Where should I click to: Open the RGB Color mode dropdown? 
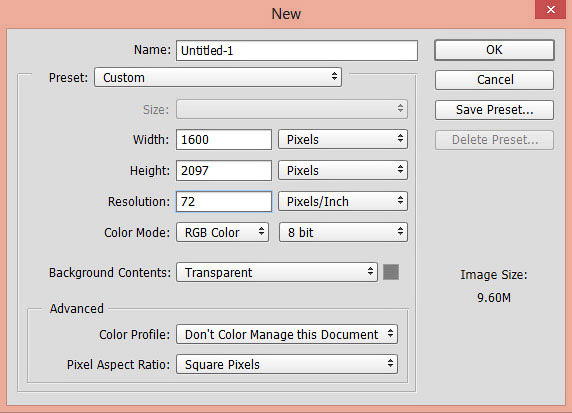pos(223,232)
